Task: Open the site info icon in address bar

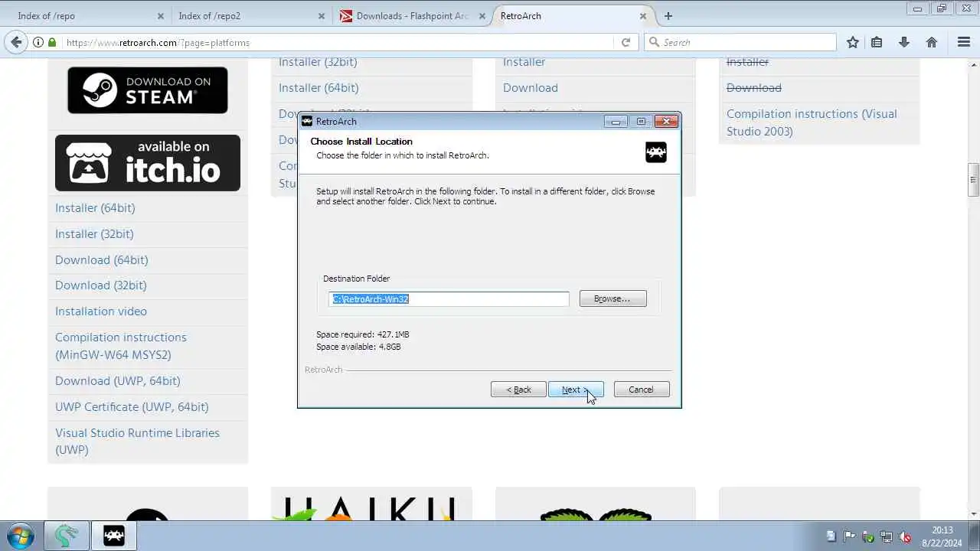Action: tap(38, 43)
